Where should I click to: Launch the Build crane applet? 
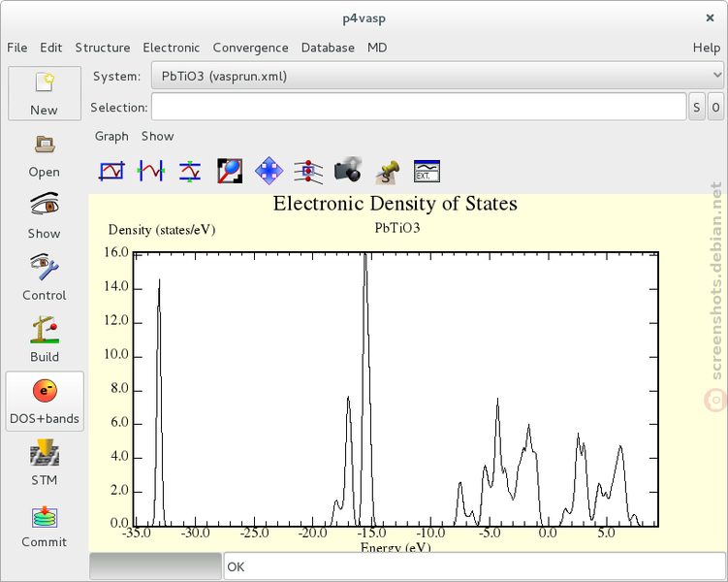coord(45,339)
